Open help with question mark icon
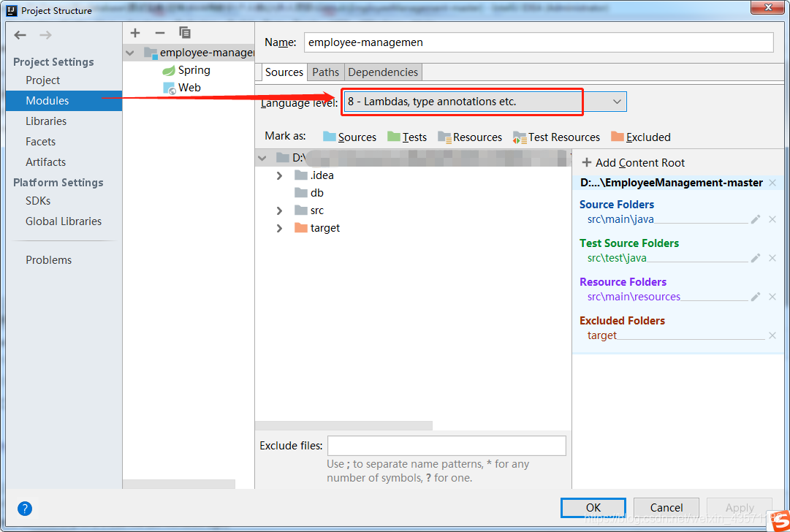The width and height of the screenshot is (790, 532). click(x=25, y=509)
